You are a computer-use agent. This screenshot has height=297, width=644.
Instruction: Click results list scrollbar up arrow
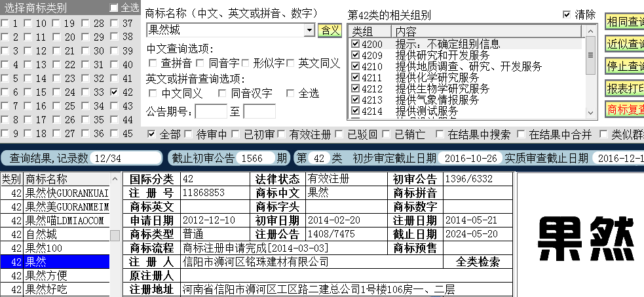tap(115, 179)
